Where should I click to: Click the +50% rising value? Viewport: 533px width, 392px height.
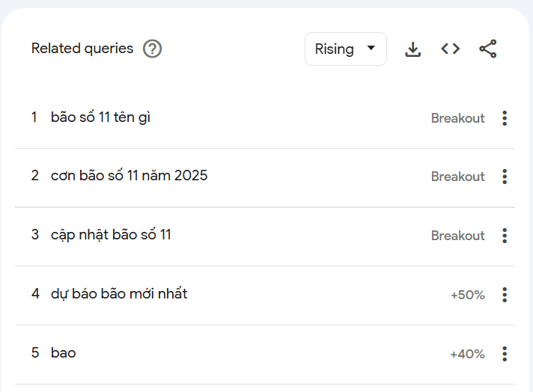click(x=467, y=295)
